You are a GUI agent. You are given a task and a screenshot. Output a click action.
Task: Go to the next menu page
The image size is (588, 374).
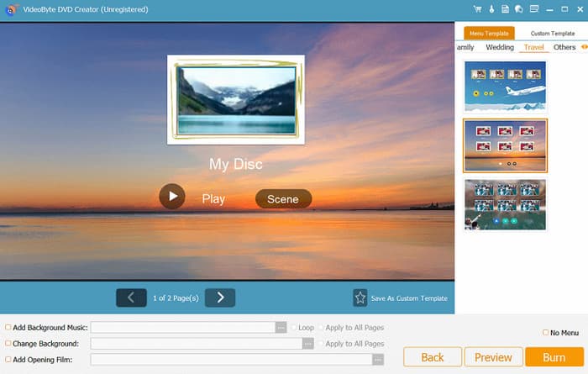220,298
